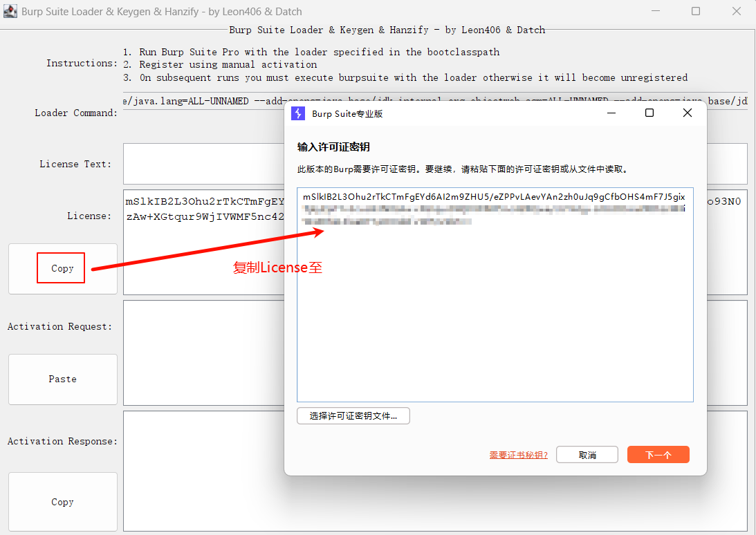Click the Copy button for Activation Response
Image resolution: width=756 pixels, height=535 pixels.
(63, 502)
